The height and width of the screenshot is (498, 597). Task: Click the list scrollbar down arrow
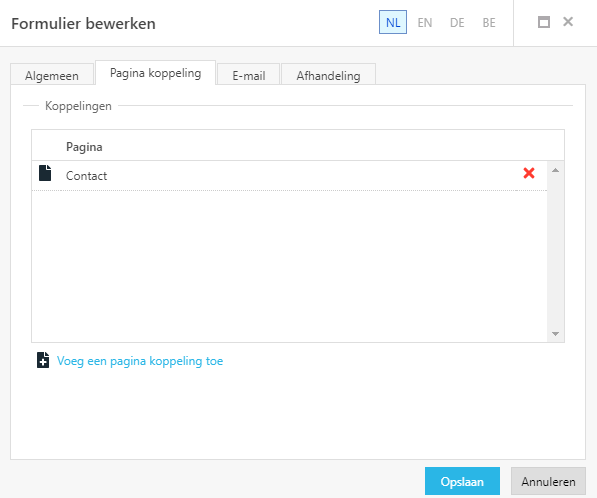[x=555, y=334]
